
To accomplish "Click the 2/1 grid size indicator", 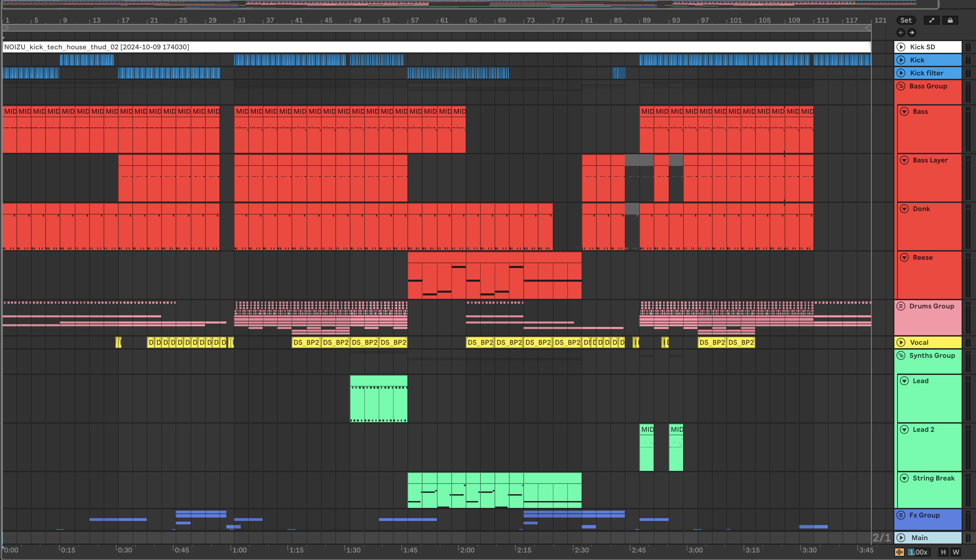I will (881, 538).
